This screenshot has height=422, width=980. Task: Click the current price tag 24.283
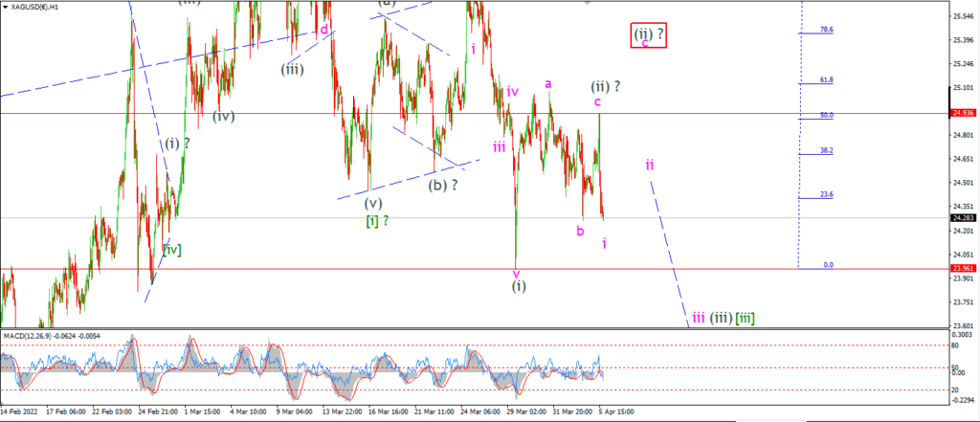961,218
